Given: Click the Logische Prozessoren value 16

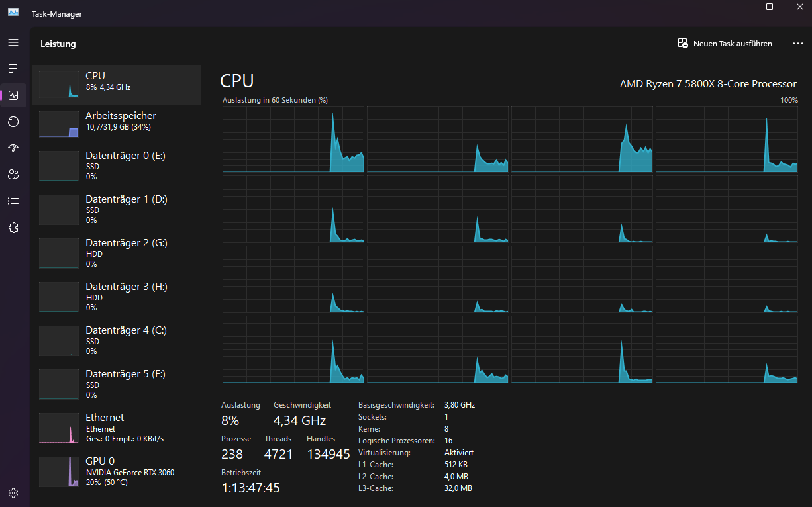Looking at the screenshot, I should 448,441.
